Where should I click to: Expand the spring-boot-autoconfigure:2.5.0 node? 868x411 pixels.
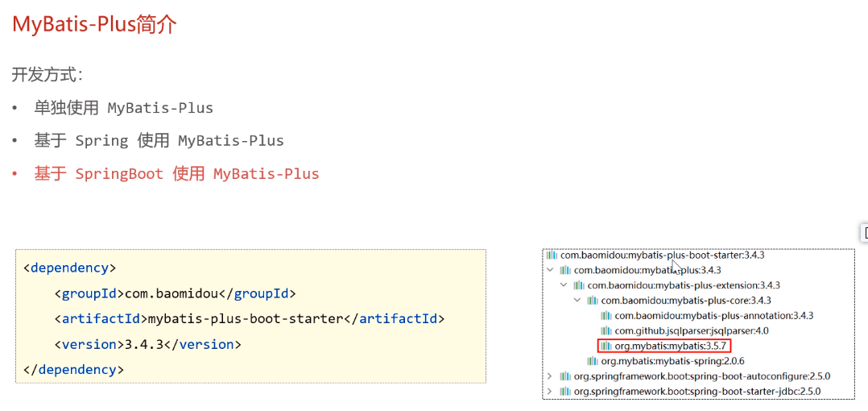coord(550,376)
